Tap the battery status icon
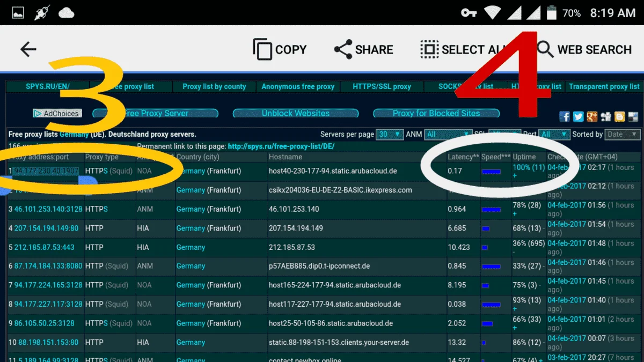 551,13
